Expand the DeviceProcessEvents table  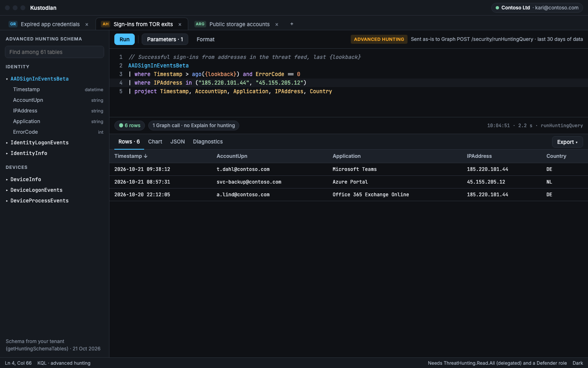tap(7, 201)
